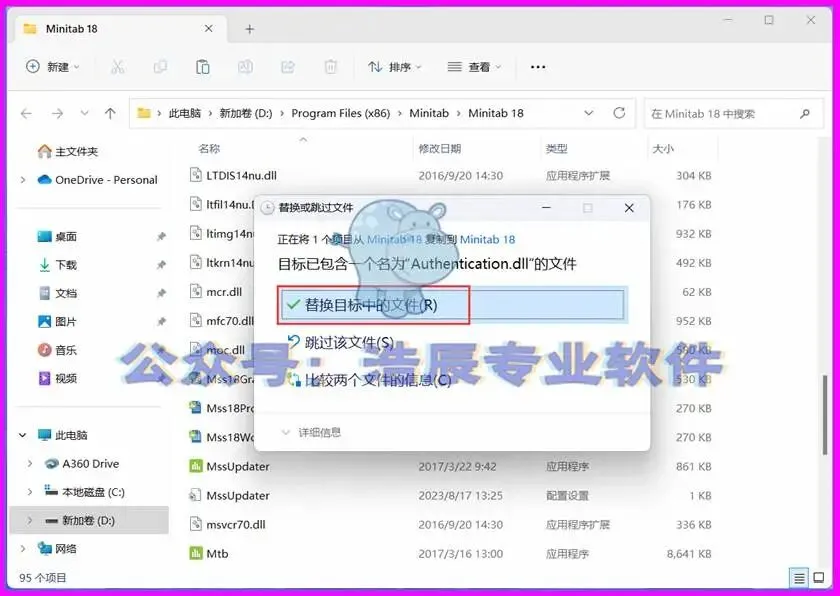Expand the address bar history dropdown
This screenshot has width=840, height=596.
click(x=588, y=114)
